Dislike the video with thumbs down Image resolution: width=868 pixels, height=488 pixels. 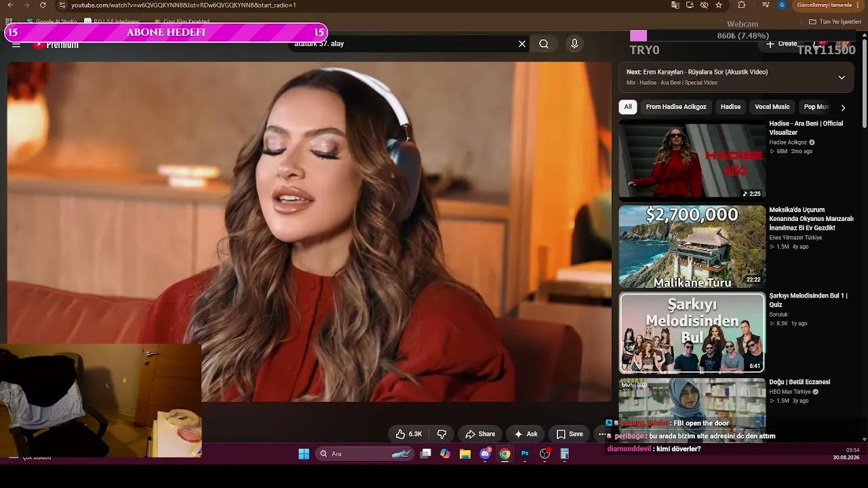441,434
